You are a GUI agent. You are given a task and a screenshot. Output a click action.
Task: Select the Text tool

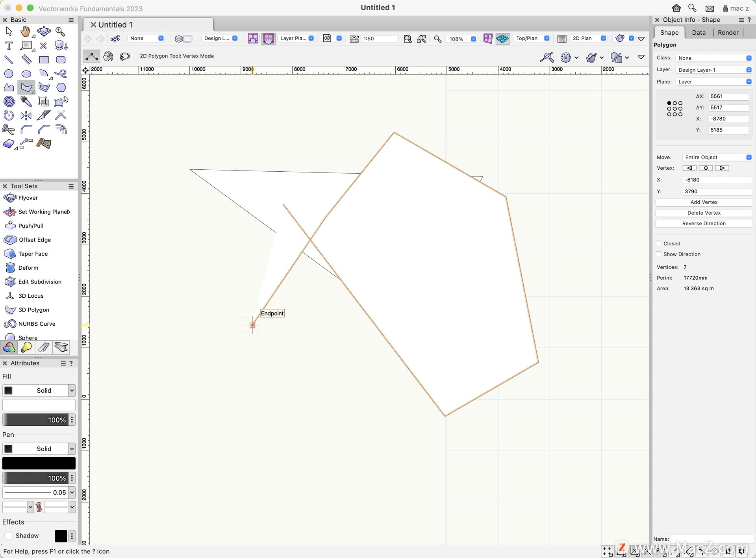9,46
